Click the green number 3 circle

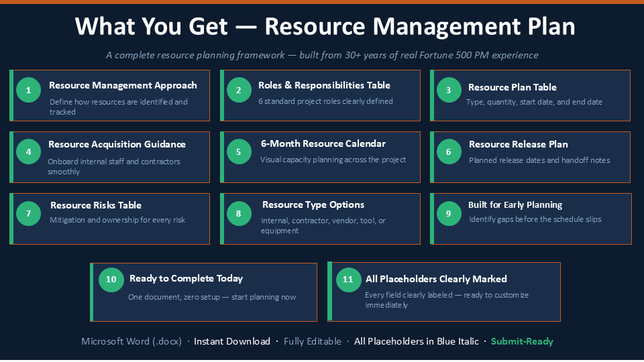[x=449, y=90]
